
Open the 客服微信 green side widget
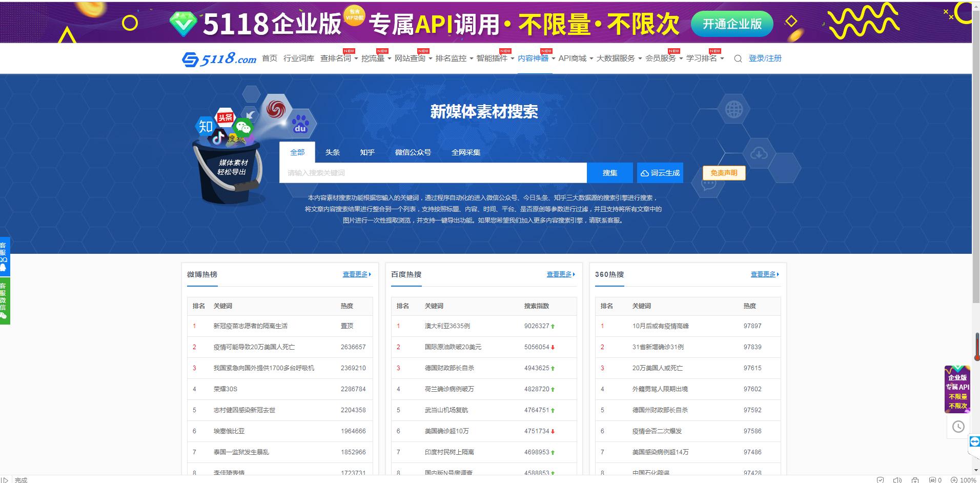4,301
